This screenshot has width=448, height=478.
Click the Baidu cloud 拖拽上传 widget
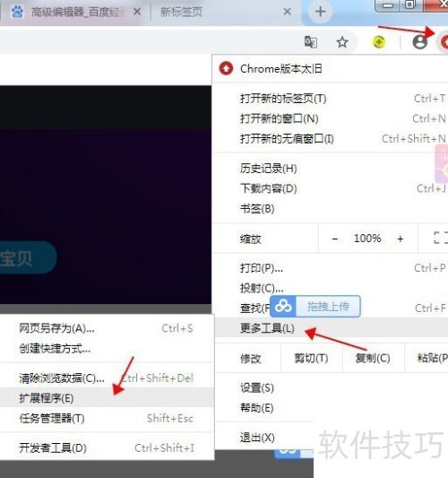point(315,306)
